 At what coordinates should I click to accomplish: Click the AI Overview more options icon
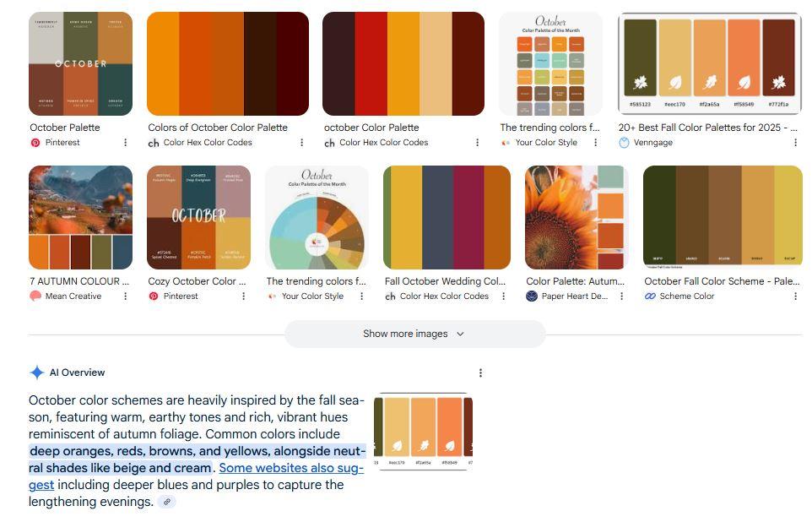tap(480, 372)
